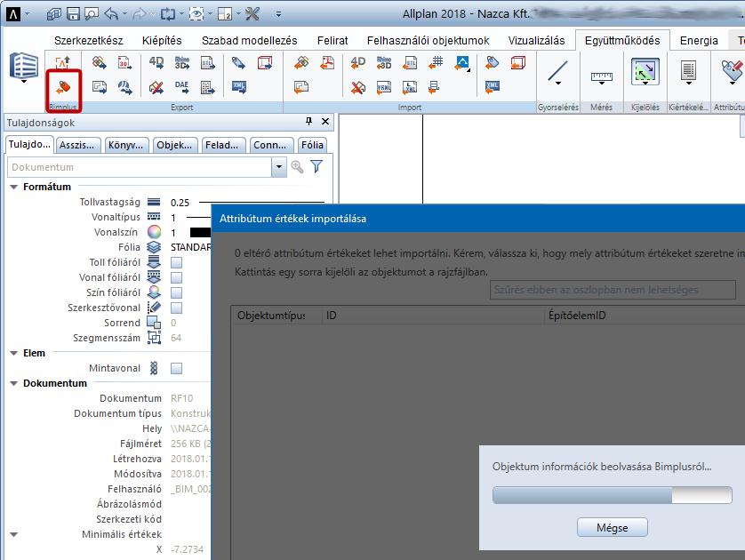Switch to Szabad modellezés ribbon tab
The image size is (745, 560).
point(249,40)
